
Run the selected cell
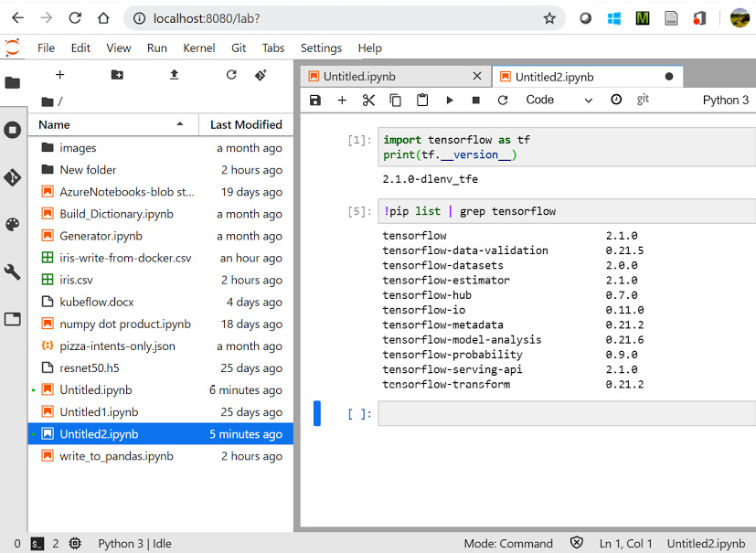450,100
